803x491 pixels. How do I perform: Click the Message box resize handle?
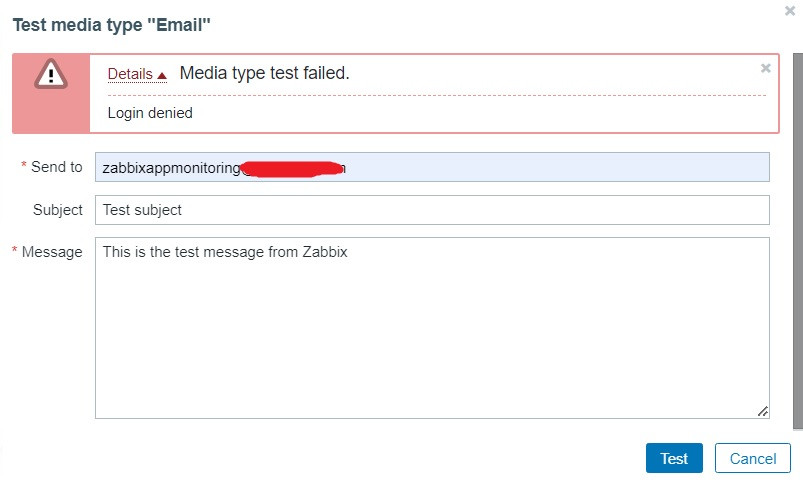(x=763, y=411)
